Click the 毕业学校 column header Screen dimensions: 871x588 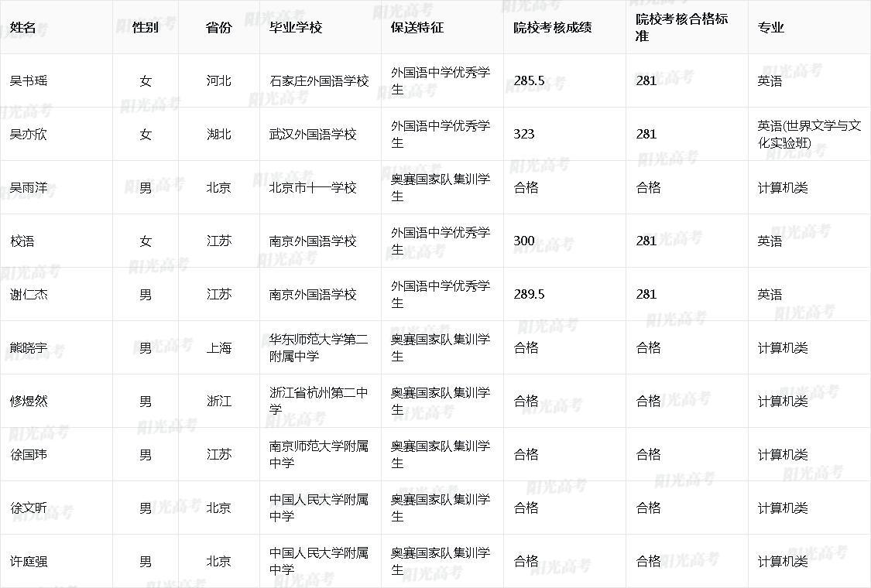point(296,27)
